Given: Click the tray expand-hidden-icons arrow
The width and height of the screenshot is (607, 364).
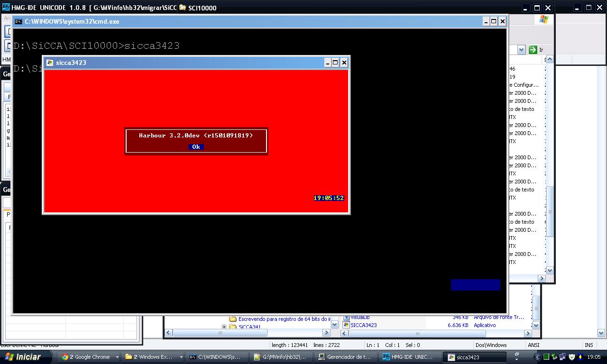Looking at the screenshot, I should pyautogui.click(x=537, y=357).
